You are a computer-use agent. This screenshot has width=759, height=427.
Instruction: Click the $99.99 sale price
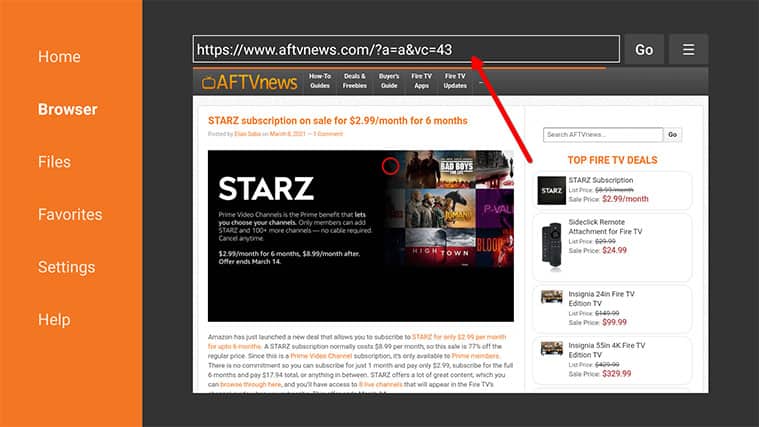point(614,322)
